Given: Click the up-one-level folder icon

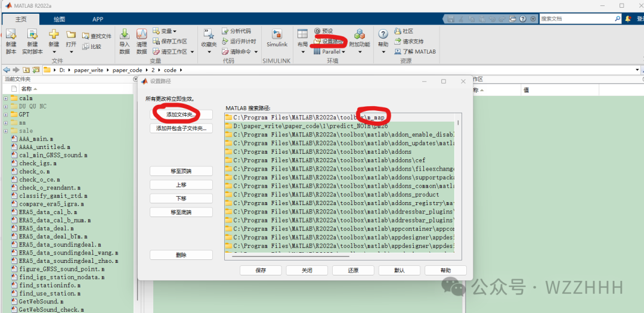Looking at the screenshot, I should pyautogui.click(x=26, y=70).
